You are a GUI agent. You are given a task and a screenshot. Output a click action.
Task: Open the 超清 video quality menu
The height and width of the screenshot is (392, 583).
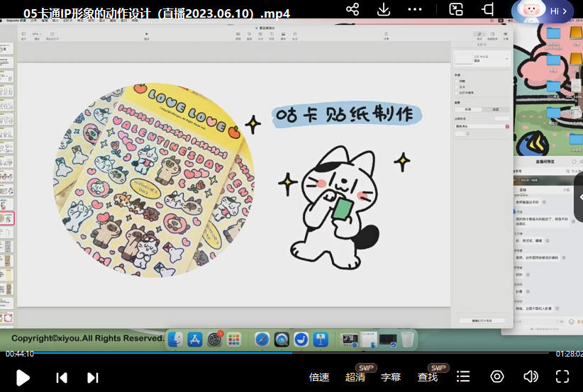[355, 377]
